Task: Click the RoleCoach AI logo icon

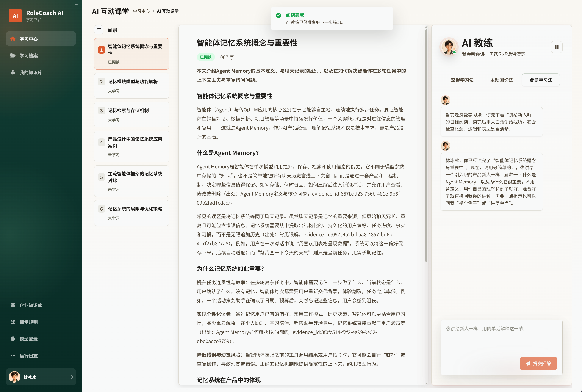Action: (x=15, y=16)
